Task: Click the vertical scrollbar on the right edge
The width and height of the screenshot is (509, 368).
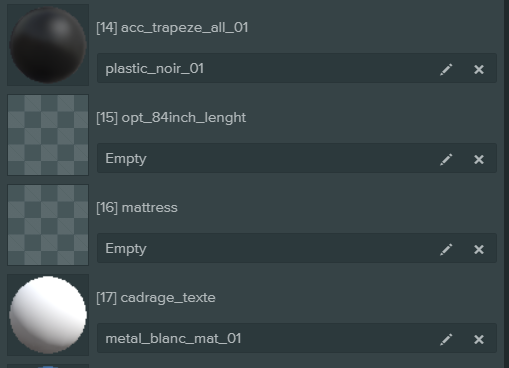Action: 506,184
